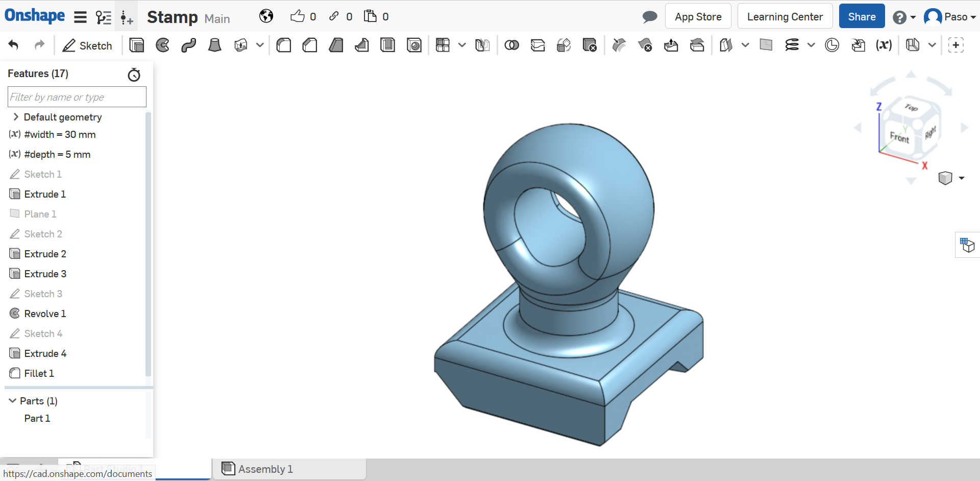Click the rollback stopwatch icon in Features
Image resolution: width=980 pixels, height=481 pixels.
(134, 75)
